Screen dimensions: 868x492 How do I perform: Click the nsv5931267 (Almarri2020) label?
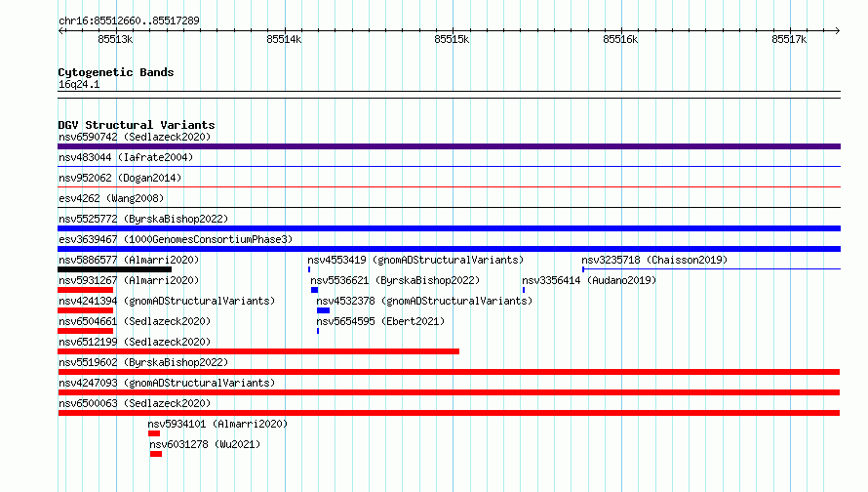point(129,280)
